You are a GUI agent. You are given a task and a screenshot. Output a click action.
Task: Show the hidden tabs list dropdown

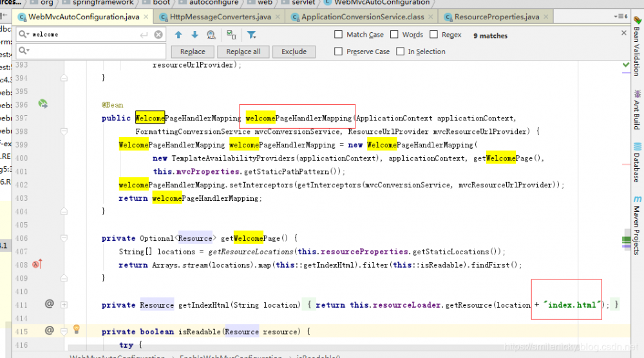tap(621, 17)
